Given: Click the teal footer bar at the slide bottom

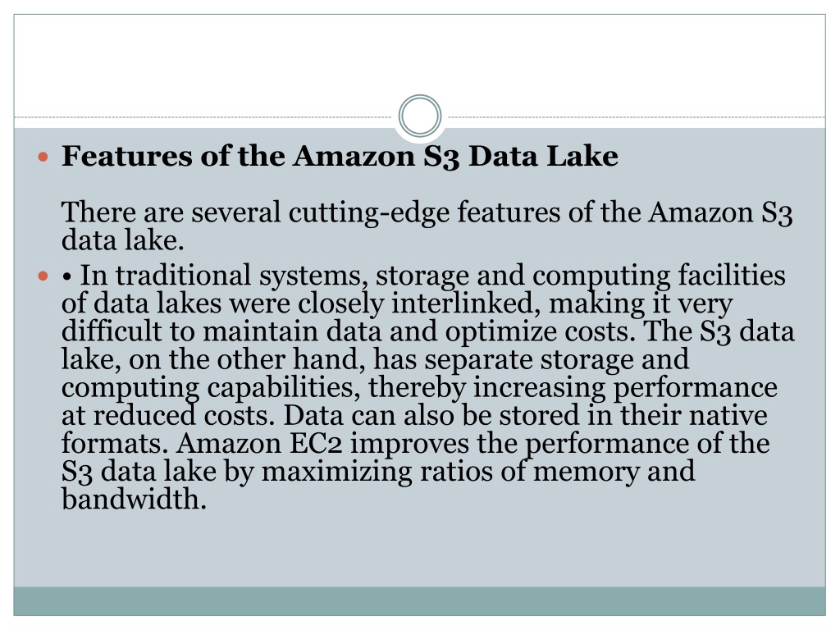Looking at the screenshot, I should coord(420,601).
